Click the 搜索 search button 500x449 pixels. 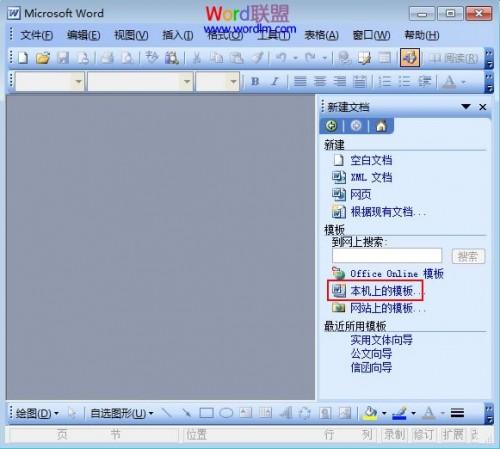(x=468, y=256)
